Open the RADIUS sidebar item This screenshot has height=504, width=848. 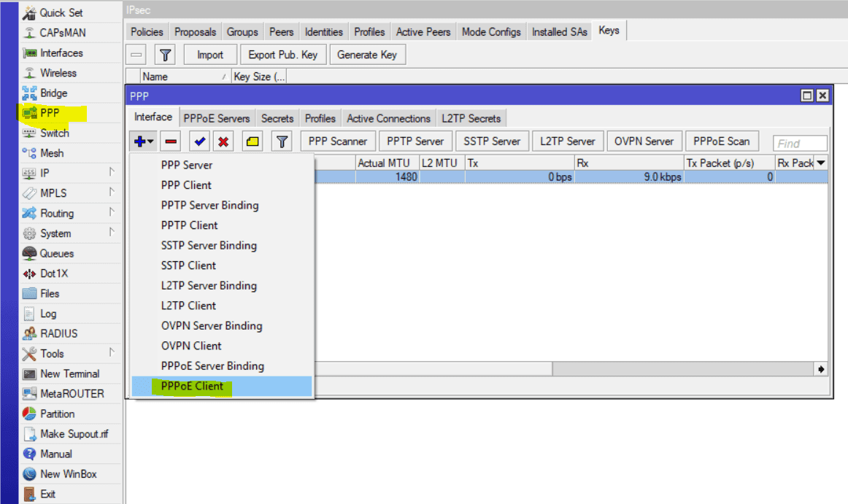pos(58,333)
